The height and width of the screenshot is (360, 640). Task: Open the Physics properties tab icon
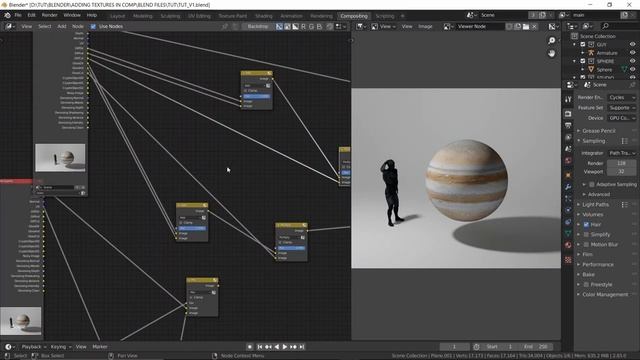[568, 210]
